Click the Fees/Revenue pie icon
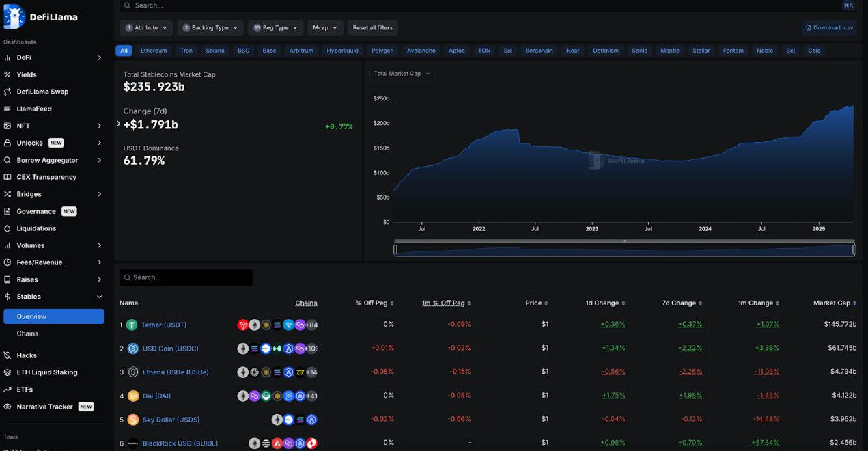This screenshot has width=868, height=451. tap(8, 262)
